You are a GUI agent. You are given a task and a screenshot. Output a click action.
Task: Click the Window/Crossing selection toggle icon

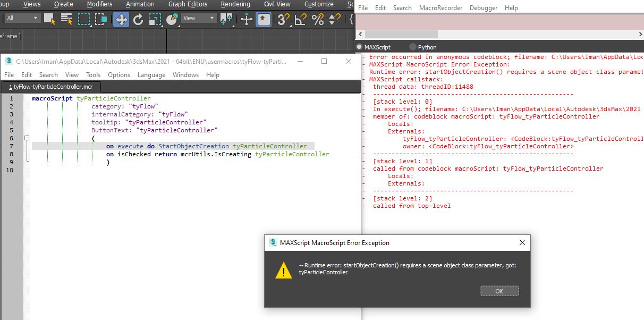point(101,20)
